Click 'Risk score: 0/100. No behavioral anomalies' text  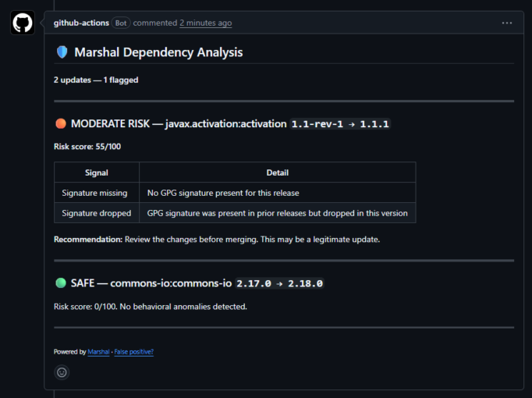[151, 307]
